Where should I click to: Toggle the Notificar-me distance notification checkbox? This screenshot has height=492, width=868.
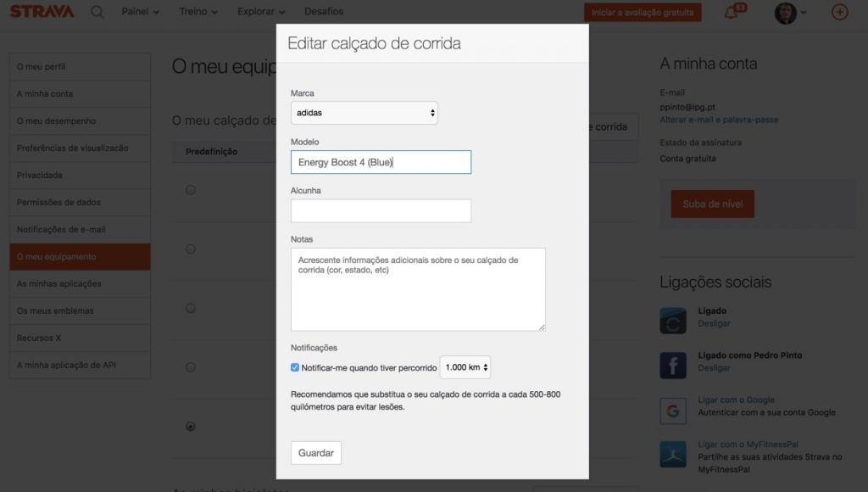tap(295, 367)
